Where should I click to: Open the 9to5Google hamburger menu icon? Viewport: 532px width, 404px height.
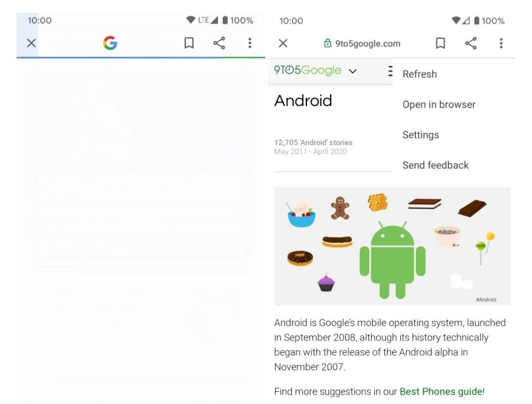391,71
